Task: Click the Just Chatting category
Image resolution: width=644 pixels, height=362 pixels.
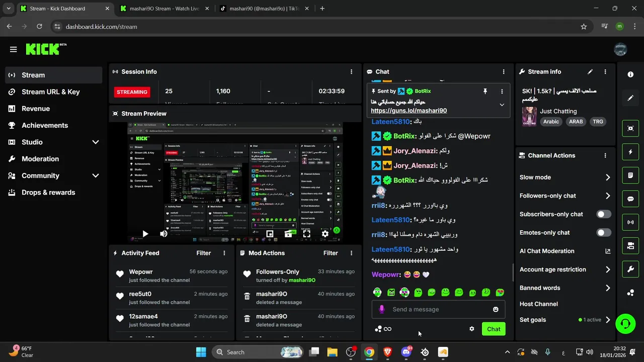Action: pyautogui.click(x=558, y=111)
